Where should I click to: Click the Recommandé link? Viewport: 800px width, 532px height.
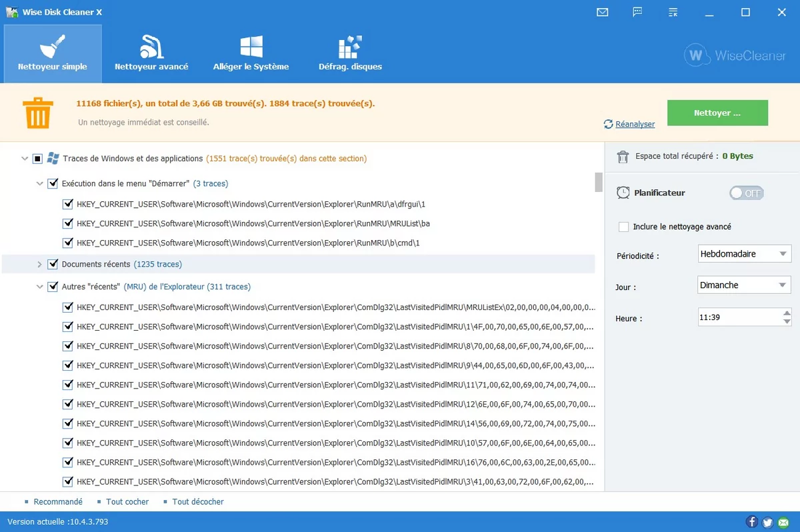pos(58,501)
